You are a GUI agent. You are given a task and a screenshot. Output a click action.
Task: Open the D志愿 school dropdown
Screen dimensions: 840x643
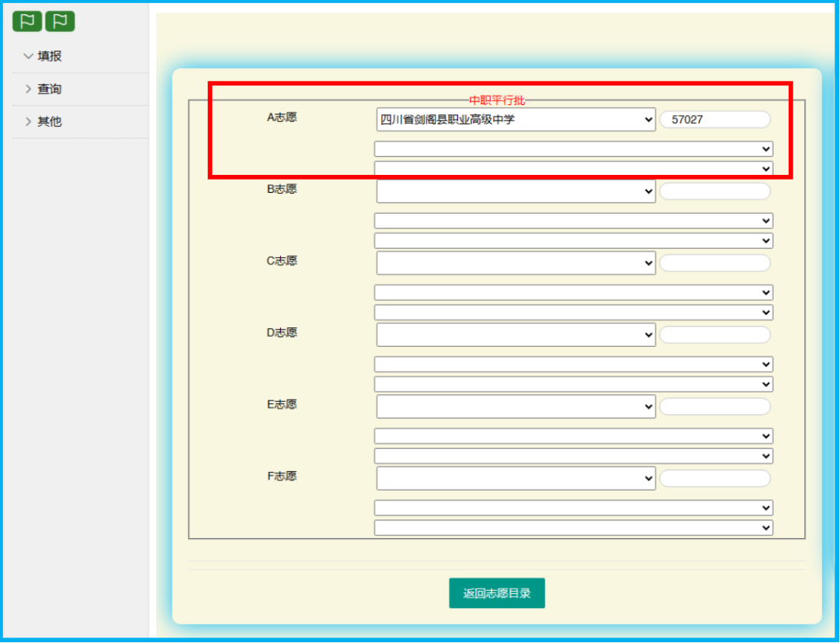coord(516,335)
